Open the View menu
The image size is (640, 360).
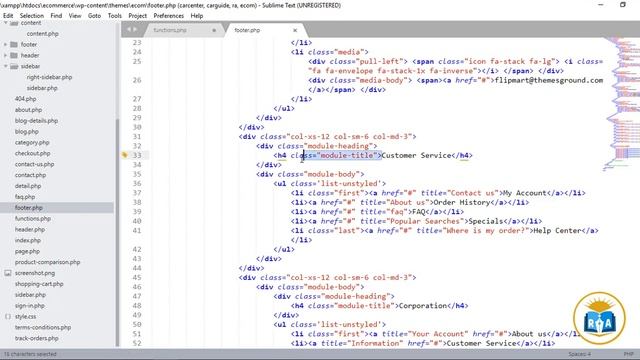pos(75,16)
